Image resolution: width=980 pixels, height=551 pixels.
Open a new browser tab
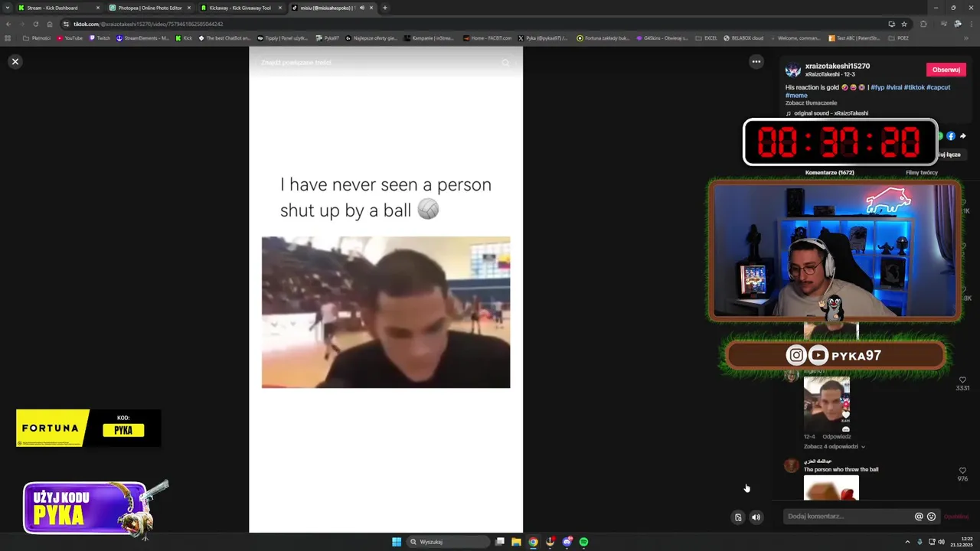[384, 8]
